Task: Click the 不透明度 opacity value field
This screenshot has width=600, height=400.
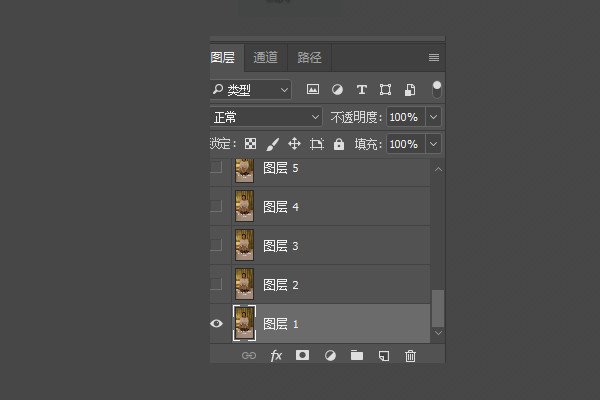Action: tap(406, 117)
